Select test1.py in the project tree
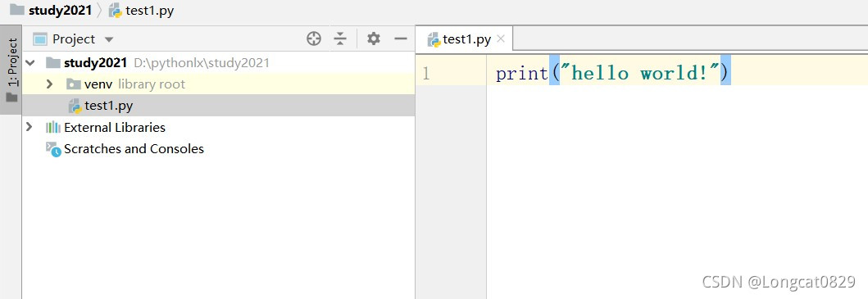The width and height of the screenshot is (868, 299). [108, 105]
